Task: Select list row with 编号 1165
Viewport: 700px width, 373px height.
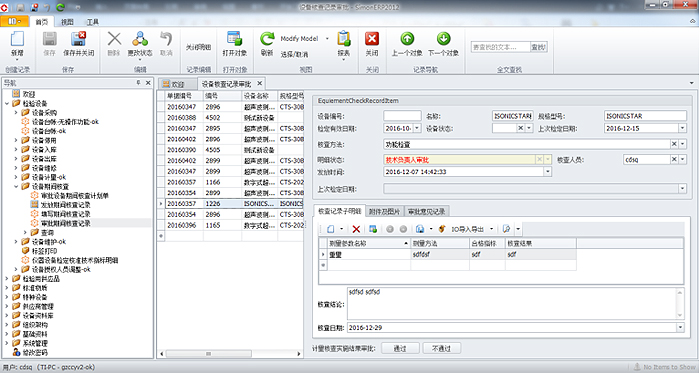Action: (230, 225)
